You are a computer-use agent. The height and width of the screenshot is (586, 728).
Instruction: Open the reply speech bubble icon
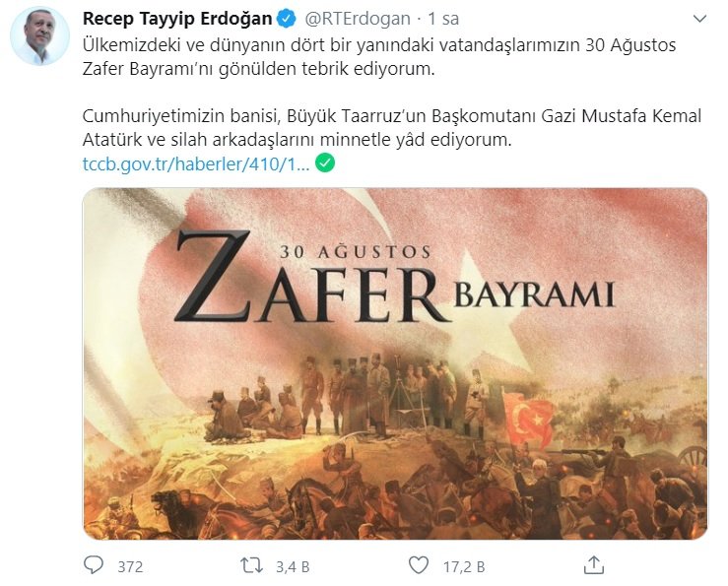coord(94,565)
